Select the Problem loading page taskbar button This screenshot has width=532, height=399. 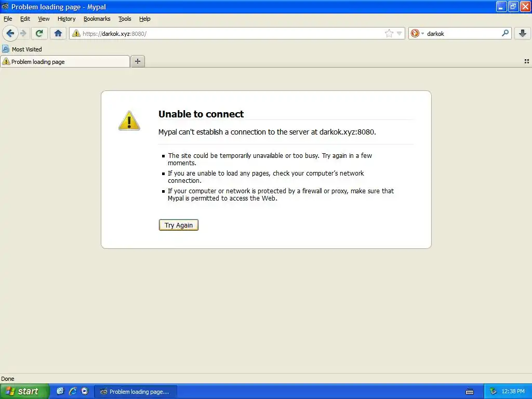point(136,392)
